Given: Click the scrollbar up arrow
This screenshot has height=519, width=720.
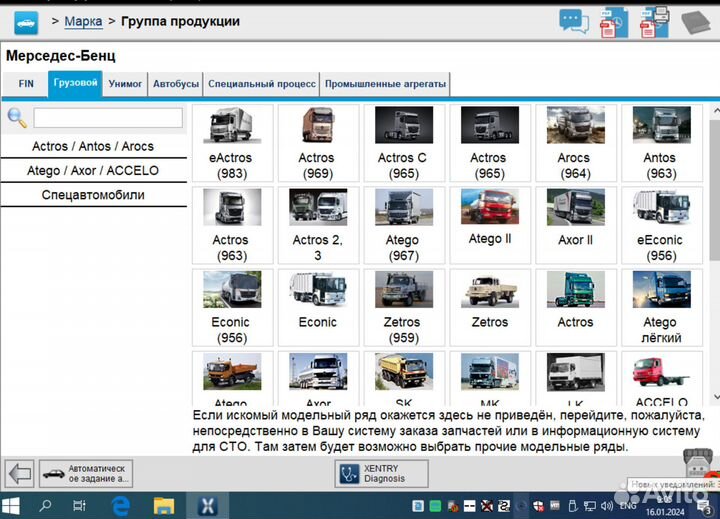Looking at the screenshot, I should (x=715, y=110).
